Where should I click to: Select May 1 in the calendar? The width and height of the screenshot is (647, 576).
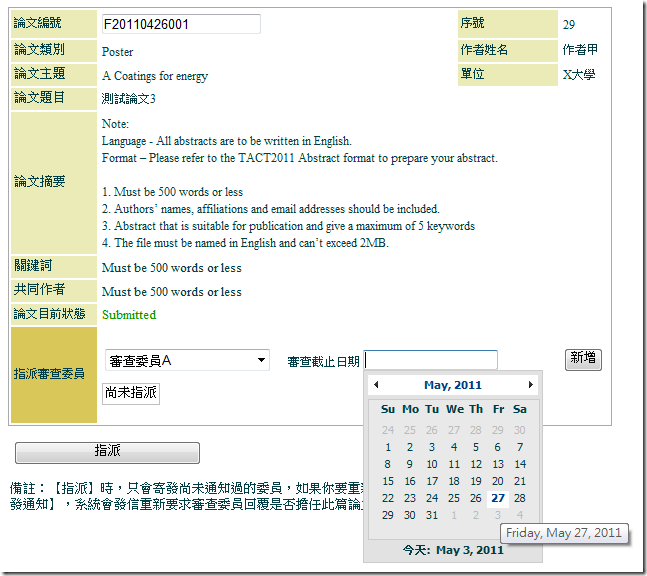coord(388,447)
